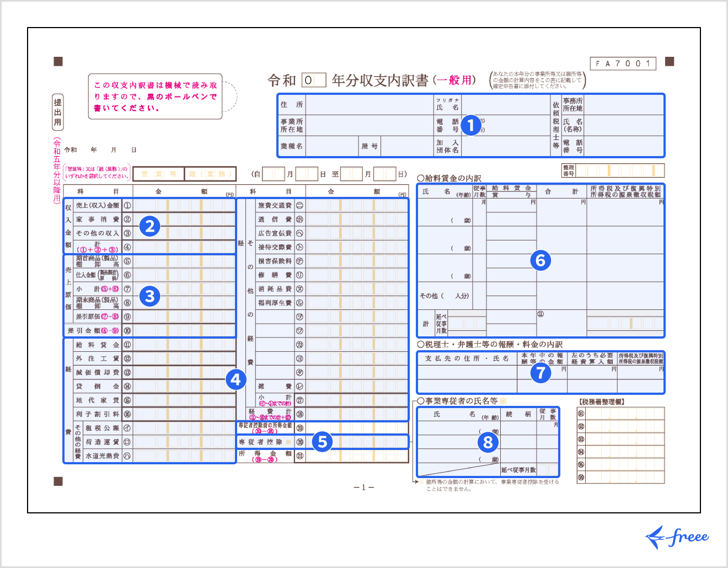Click the 提出用 tab on the left edge
728x568 pixels.
coord(57,111)
